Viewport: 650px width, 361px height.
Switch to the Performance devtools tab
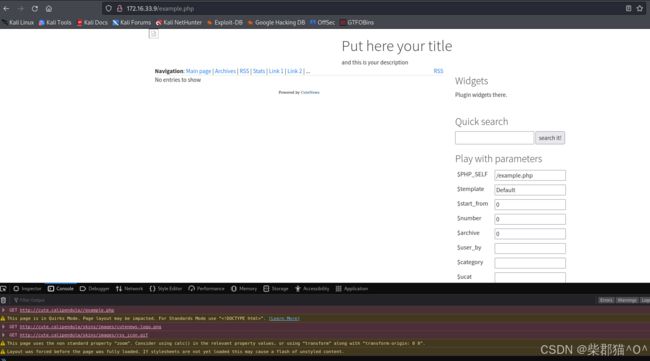click(x=206, y=288)
